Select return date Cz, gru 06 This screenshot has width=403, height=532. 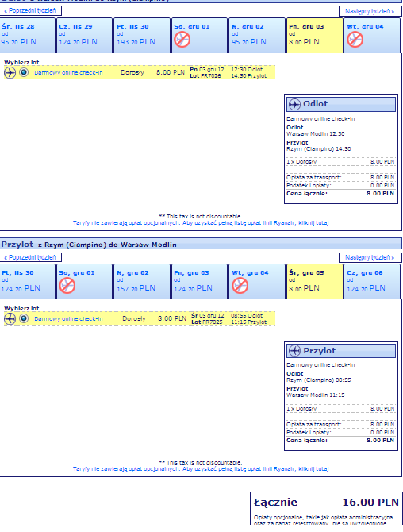coord(372,282)
